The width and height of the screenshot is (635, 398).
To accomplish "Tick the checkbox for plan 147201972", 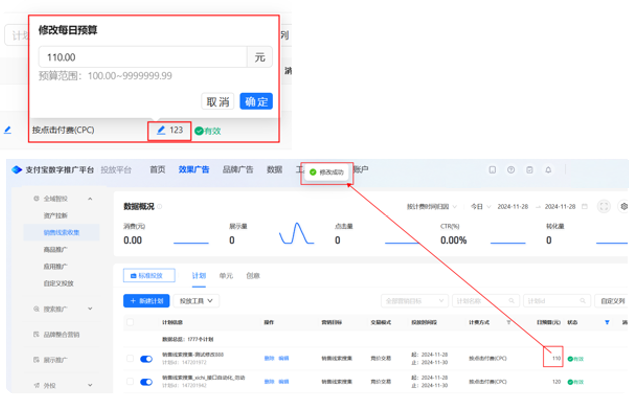I will pos(130,358).
